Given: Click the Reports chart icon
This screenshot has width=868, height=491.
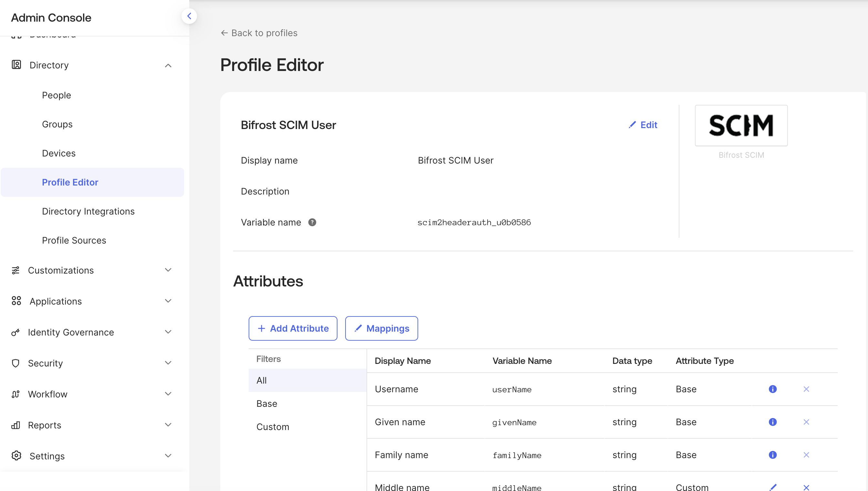Looking at the screenshot, I should click(15, 425).
